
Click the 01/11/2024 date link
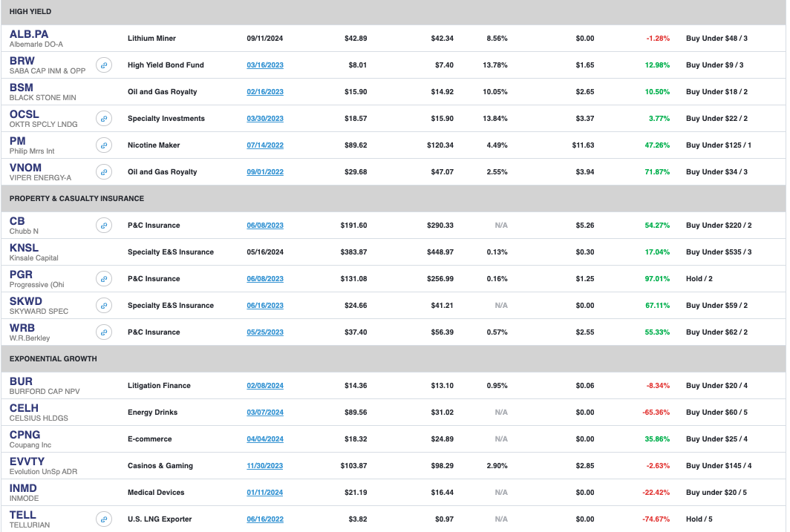[x=265, y=492]
